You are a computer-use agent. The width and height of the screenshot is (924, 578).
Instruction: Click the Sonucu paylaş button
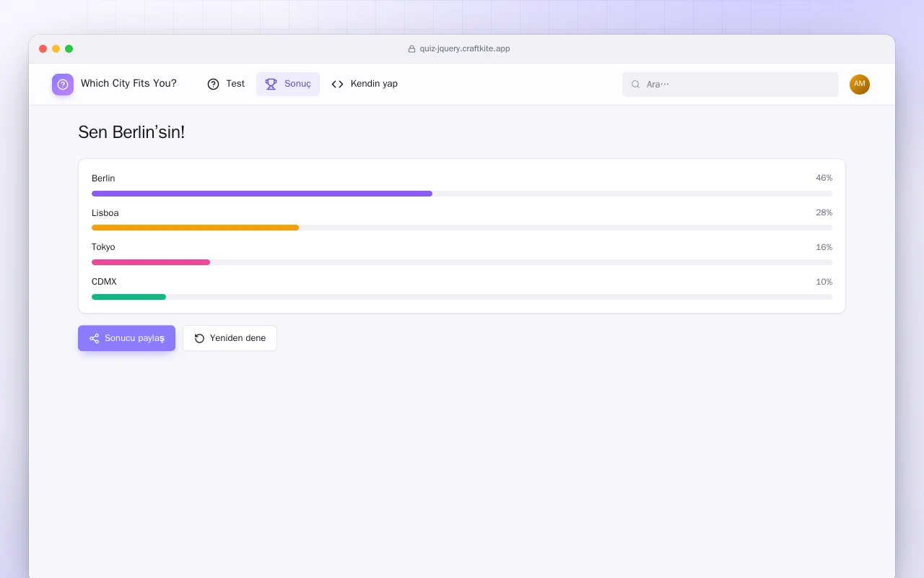click(126, 338)
